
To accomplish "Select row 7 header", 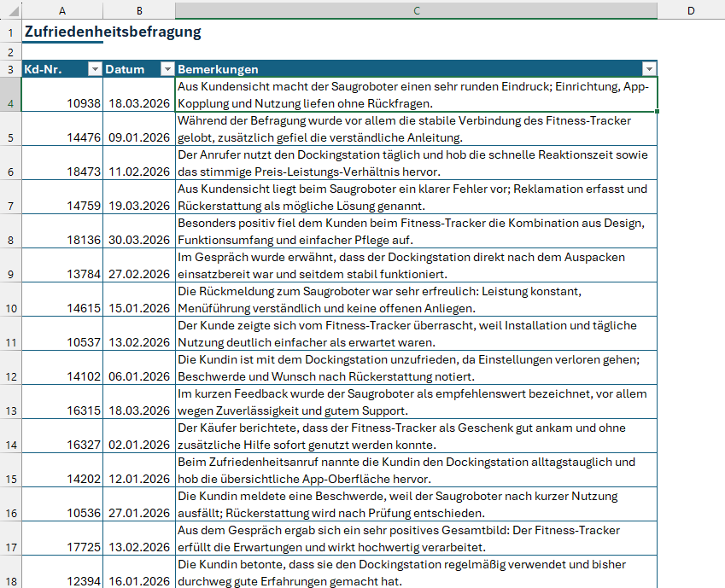I will 10,197.
